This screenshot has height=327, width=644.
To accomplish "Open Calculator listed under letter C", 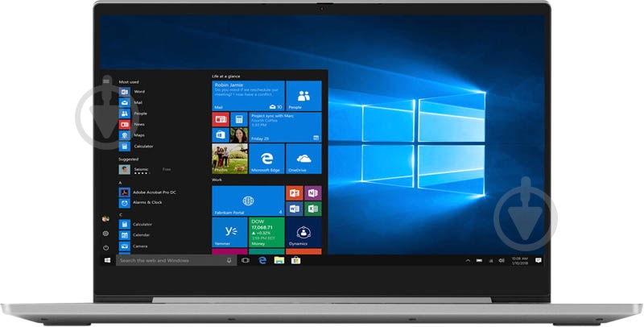I will click(x=136, y=224).
